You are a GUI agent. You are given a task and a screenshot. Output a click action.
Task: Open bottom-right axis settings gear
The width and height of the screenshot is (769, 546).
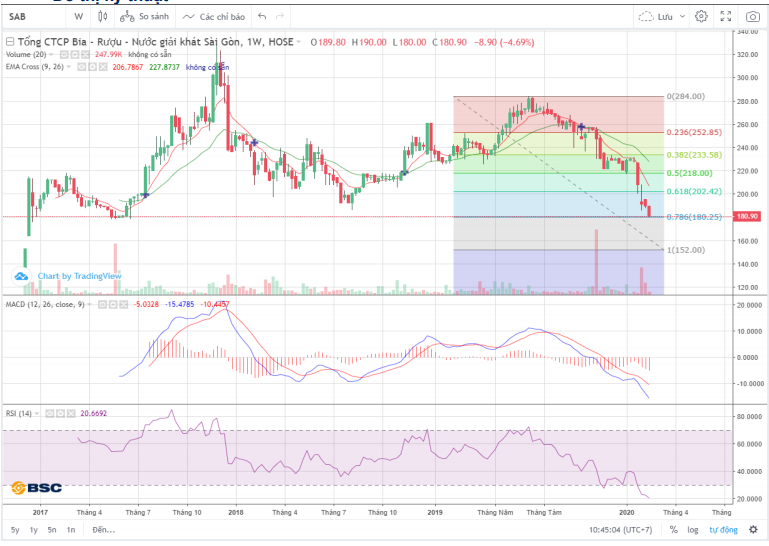point(753,530)
